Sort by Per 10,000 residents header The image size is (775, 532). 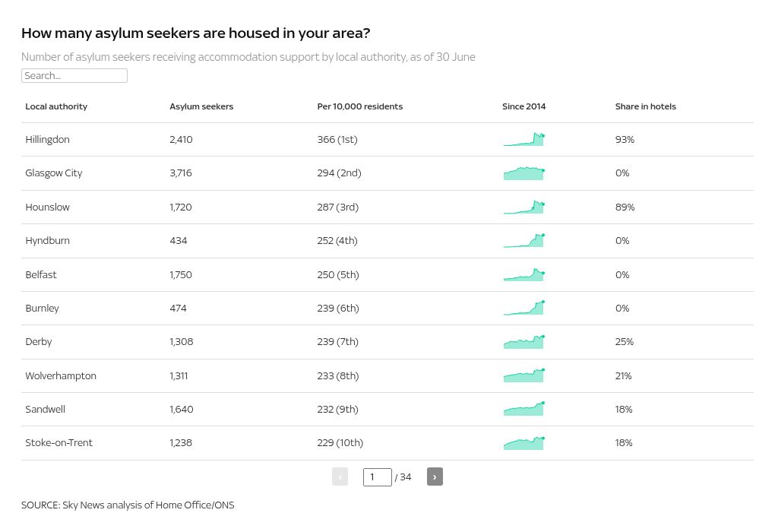tap(359, 106)
